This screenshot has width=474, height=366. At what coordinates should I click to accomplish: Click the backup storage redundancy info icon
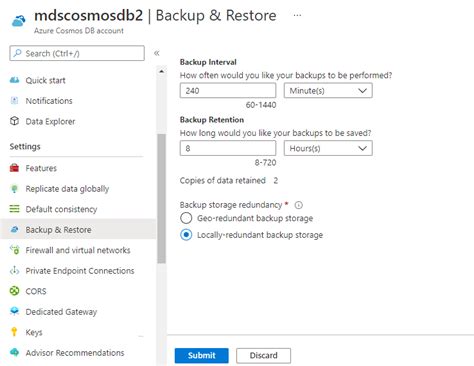pyautogui.click(x=299, y=205)
